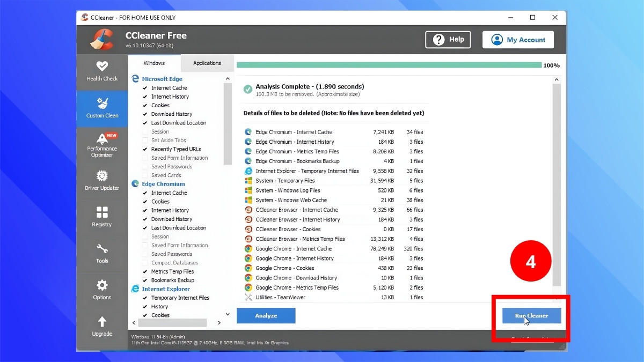Open CCleaner Options
Image resolution: width=644 pixels, height=362 pixels.
[x=101, y=290]
